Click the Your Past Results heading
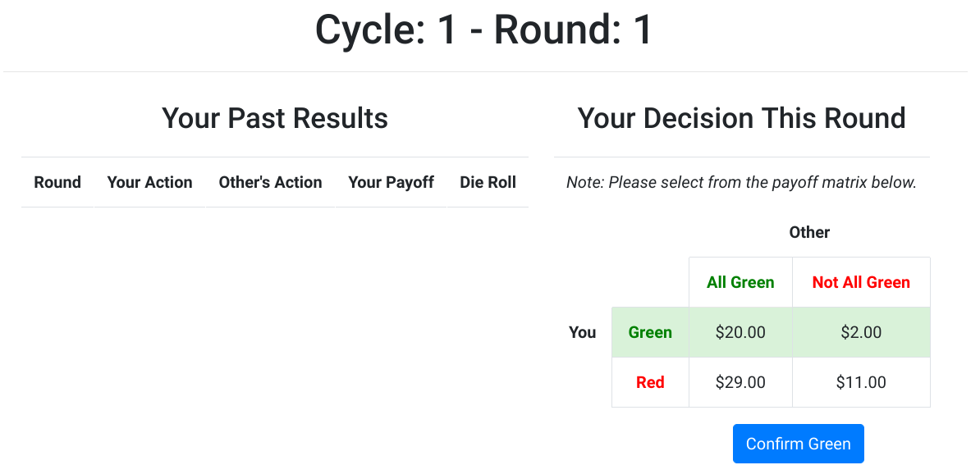This screenshot has height=465, width=980. coord(275,118)
